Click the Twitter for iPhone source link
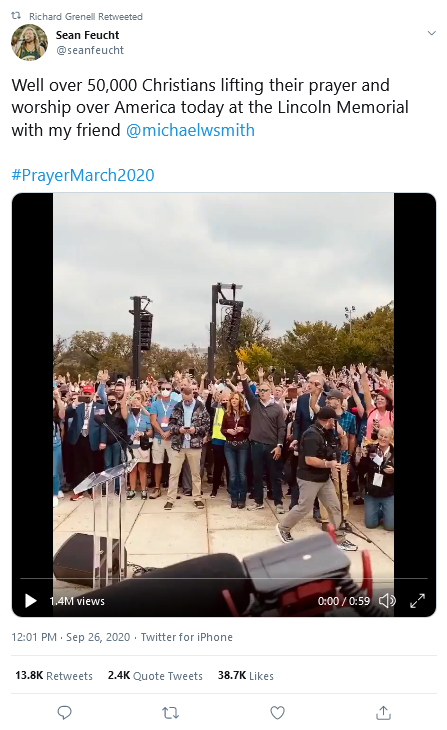The width and height of the screenshot is (447, 730). (186, 637)
